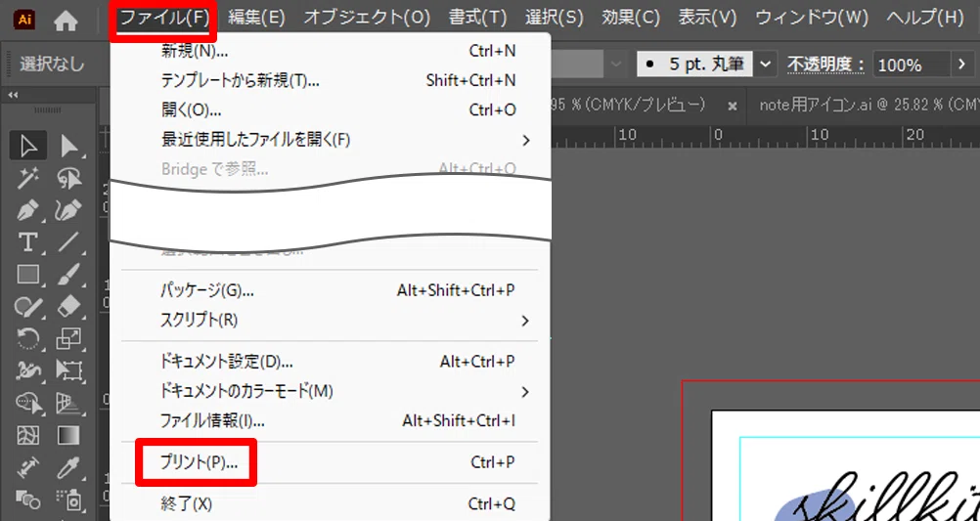The image size is (980, 521).
Task: Select the Mesh tool
Action: tap(27, 435)
